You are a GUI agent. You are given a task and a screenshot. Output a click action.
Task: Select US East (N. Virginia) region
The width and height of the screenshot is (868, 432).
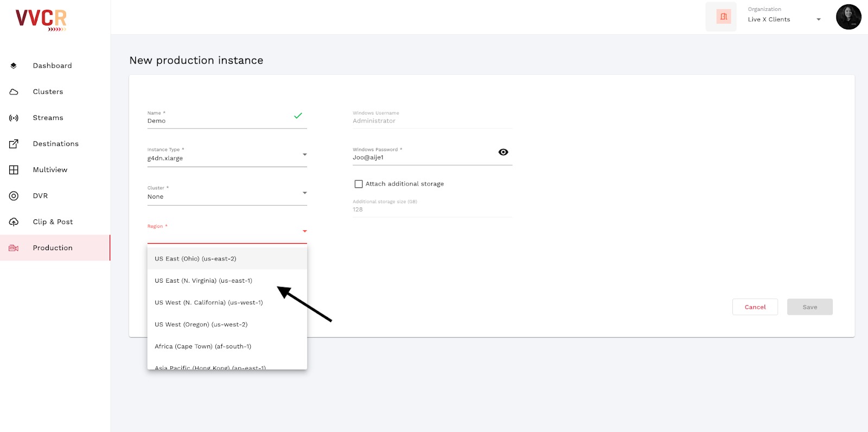click(227, 281)
